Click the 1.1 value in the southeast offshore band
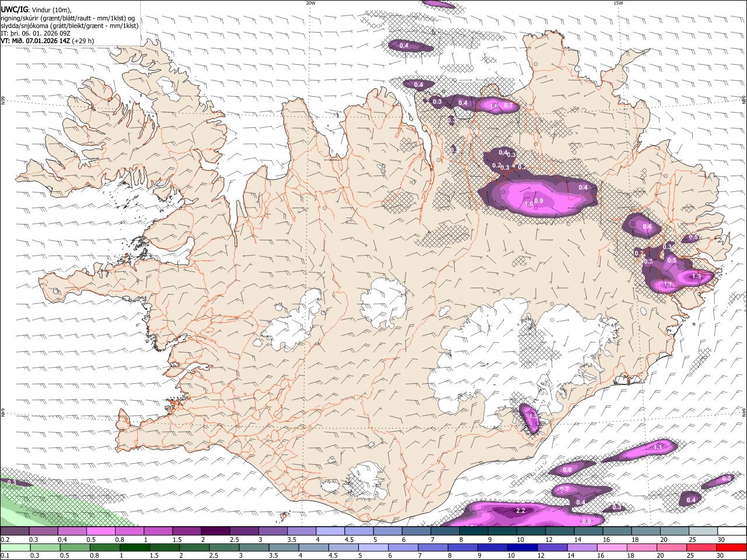 (x=658, y=447)
